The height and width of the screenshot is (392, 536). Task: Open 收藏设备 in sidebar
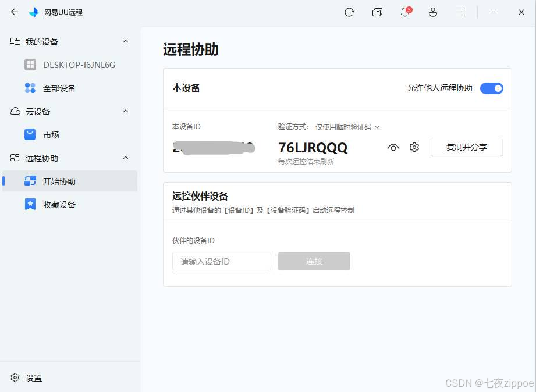70,204
